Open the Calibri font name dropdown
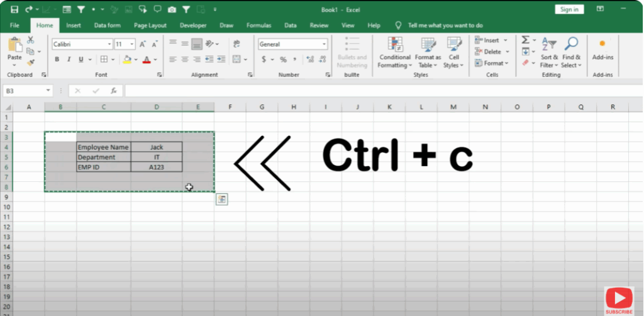Viewport: 644px width, 316px height. [x=109, y=45]
